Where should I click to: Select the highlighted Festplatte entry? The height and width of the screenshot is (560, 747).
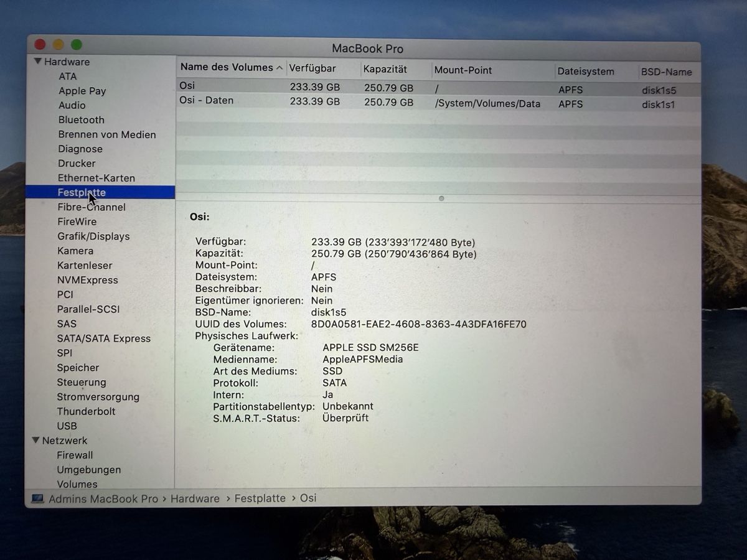coord(100,192)
